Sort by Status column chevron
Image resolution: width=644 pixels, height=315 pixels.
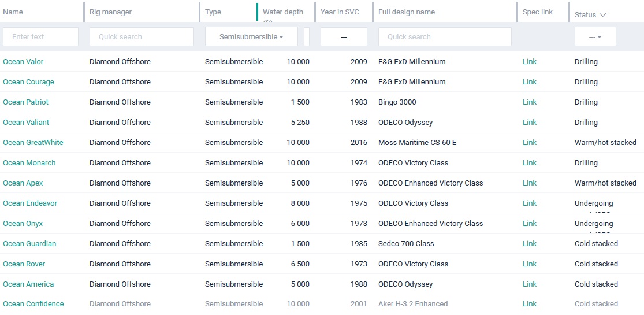[602, 15]
